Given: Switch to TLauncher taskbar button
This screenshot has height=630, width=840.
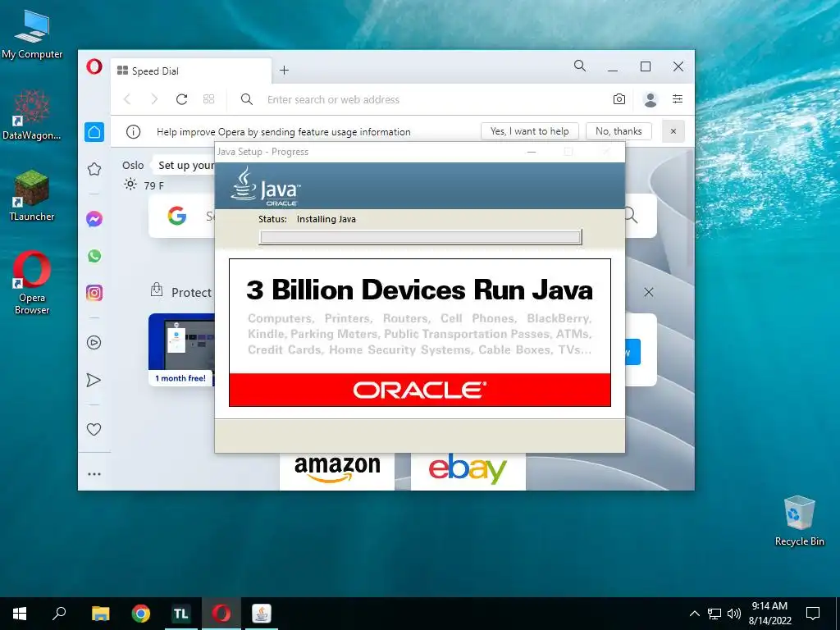Looking at the screenshot, I should [x=181, y=614].
